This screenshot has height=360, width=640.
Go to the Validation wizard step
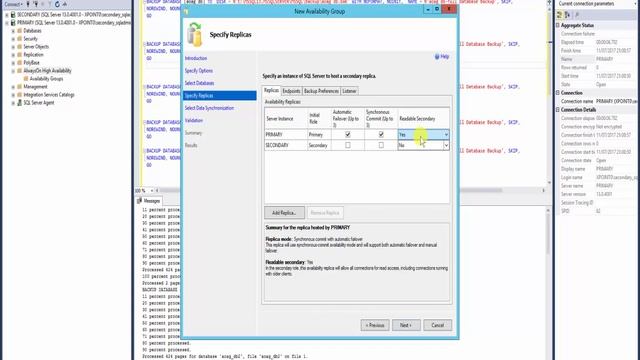point(194,120)
